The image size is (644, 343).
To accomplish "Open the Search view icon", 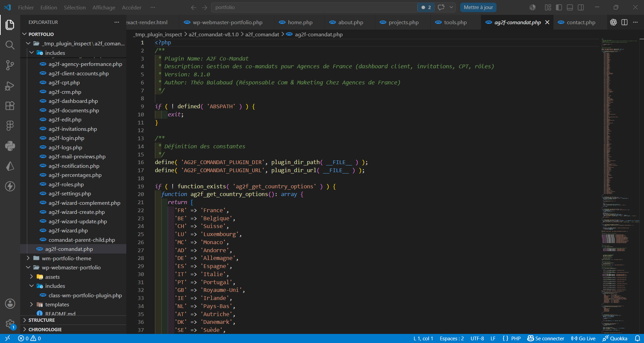I will [x=10, y=45].
